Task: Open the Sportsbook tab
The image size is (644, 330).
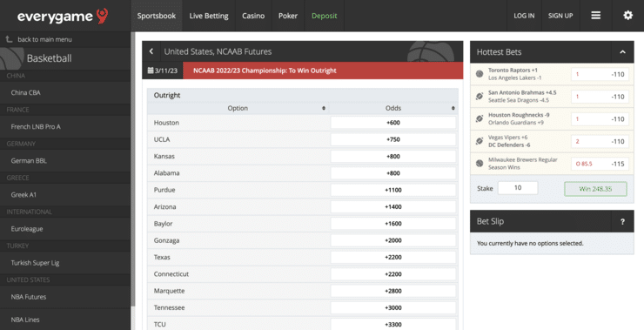Action: click(157, 16)
